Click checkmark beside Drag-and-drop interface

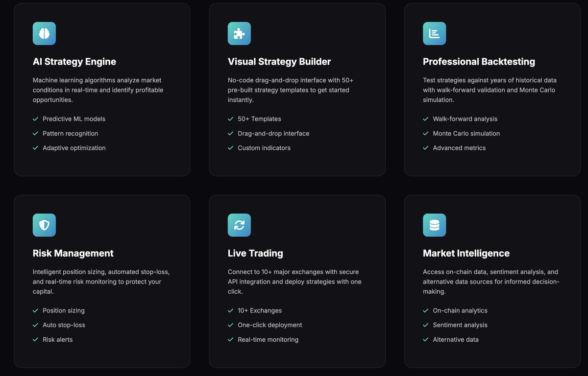click(x=230, y=134)
